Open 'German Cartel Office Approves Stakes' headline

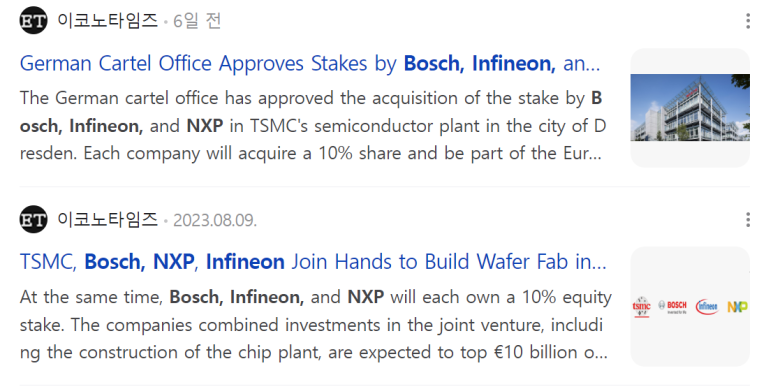310,64
